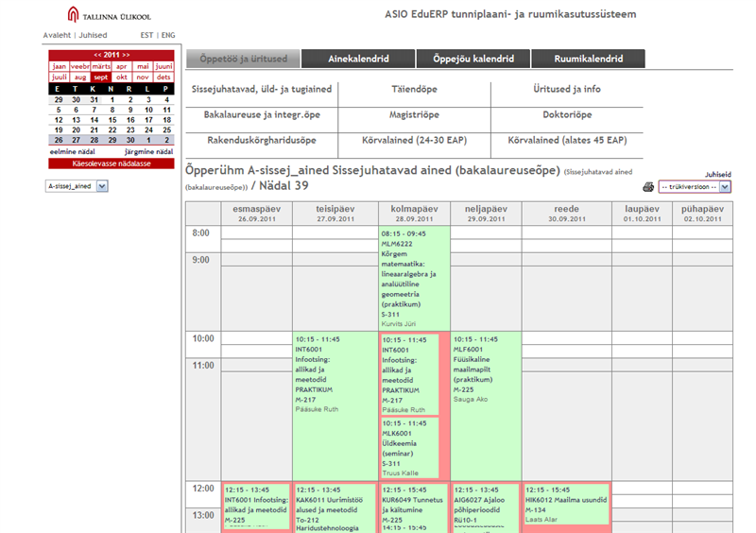Image resolution: width=756 pixels, height=533 pixels.
Task: Click the top Juhised link
Action: pyautogui.click(x=93, y=35)
